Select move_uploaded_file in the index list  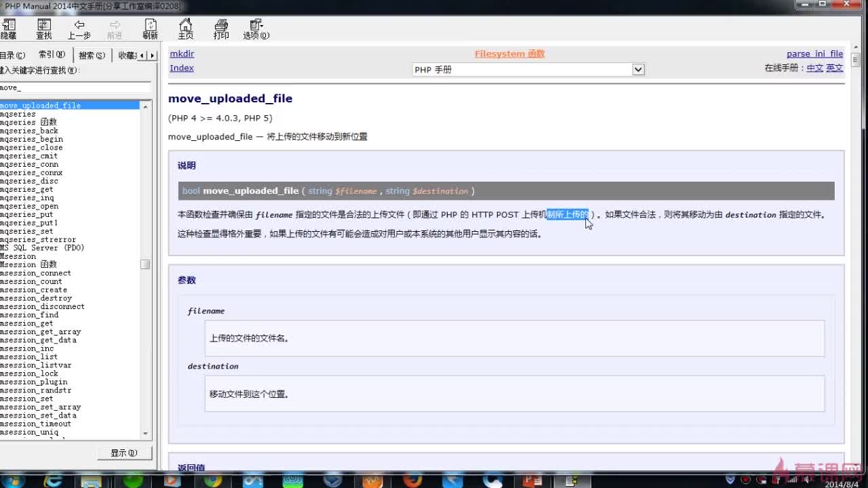(x=70, y=105)
